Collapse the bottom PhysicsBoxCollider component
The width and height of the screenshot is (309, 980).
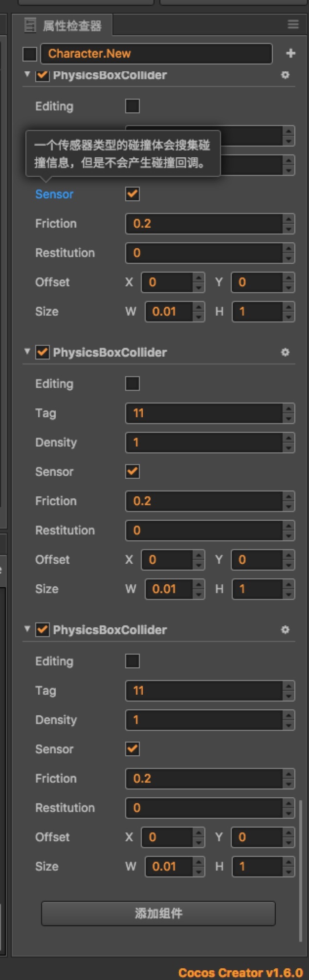27,629
